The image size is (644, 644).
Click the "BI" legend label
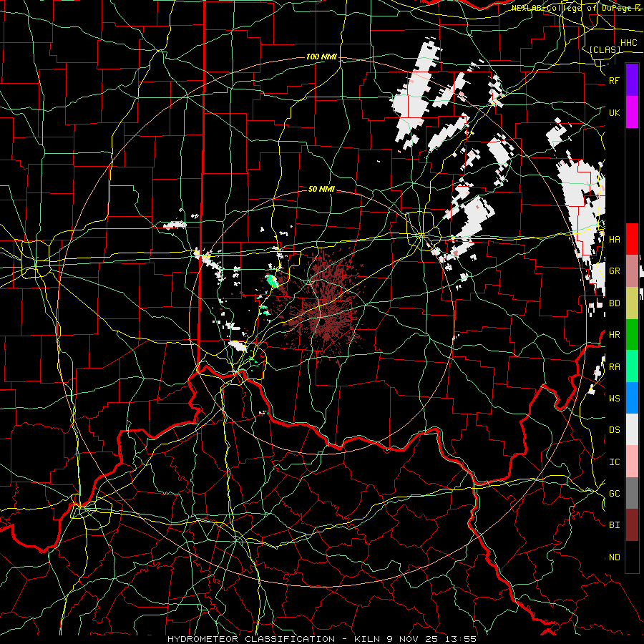[614, 525]
